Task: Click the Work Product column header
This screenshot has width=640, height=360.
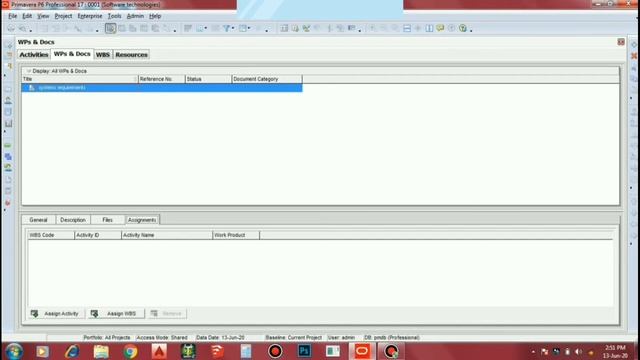Action: point(236,235)
